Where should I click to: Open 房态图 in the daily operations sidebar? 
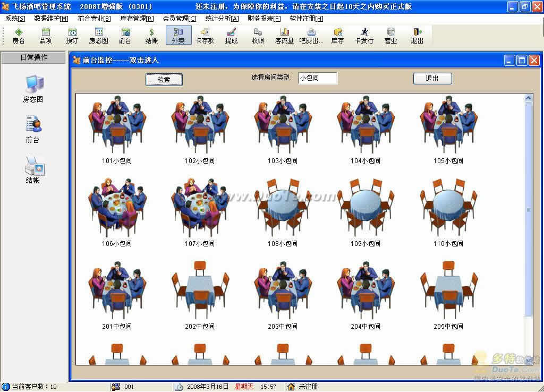click(33, 89)
